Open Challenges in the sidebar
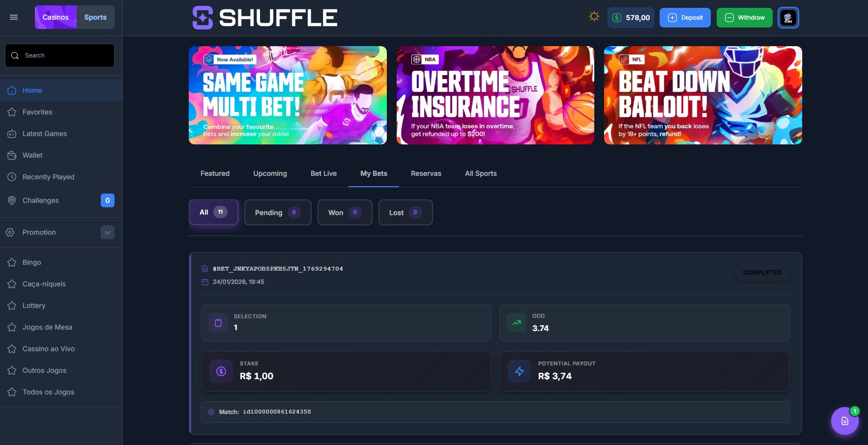 pos(40,200)
